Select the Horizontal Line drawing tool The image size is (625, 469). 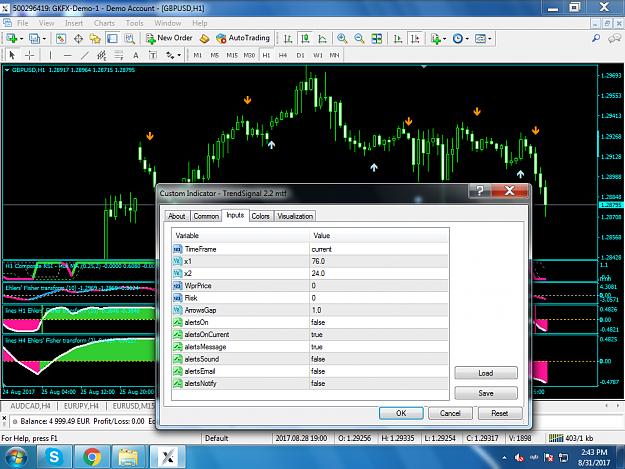click(x=67, y=55)
